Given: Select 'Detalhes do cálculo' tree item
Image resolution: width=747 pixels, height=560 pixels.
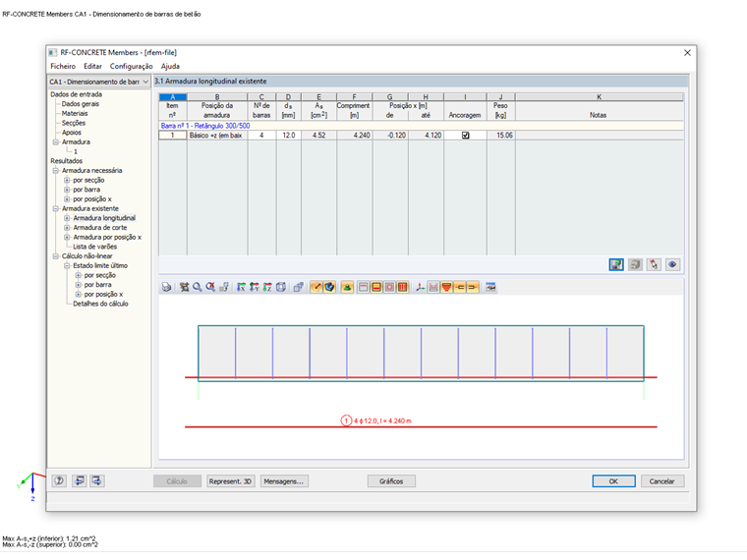Looking at the screenshot, I should [100, 304].
